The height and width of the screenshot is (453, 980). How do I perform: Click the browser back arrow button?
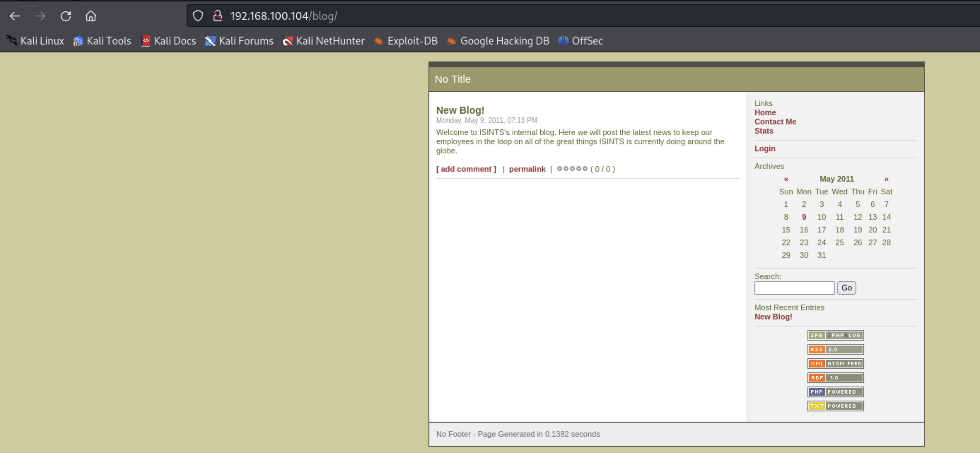(x=15, y=16)
